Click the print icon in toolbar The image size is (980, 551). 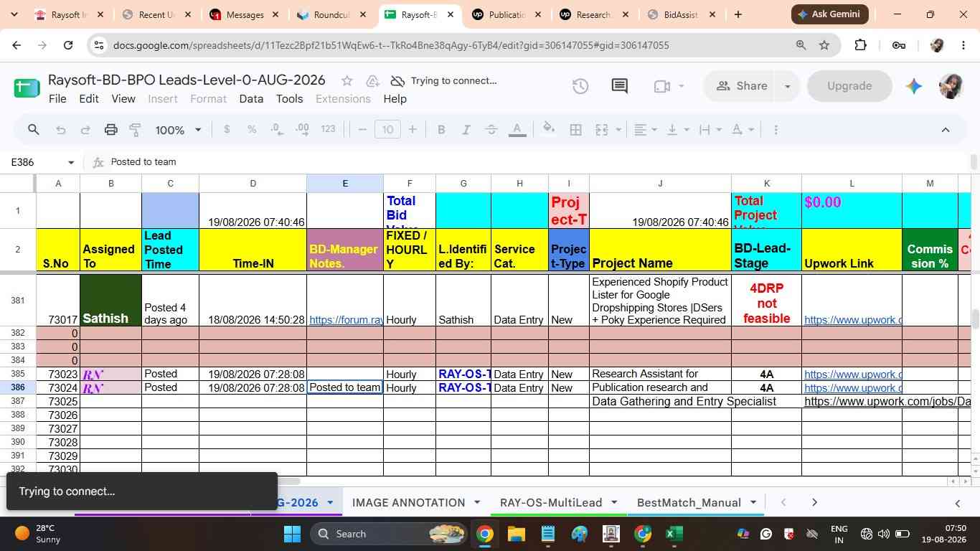(110, 130)
